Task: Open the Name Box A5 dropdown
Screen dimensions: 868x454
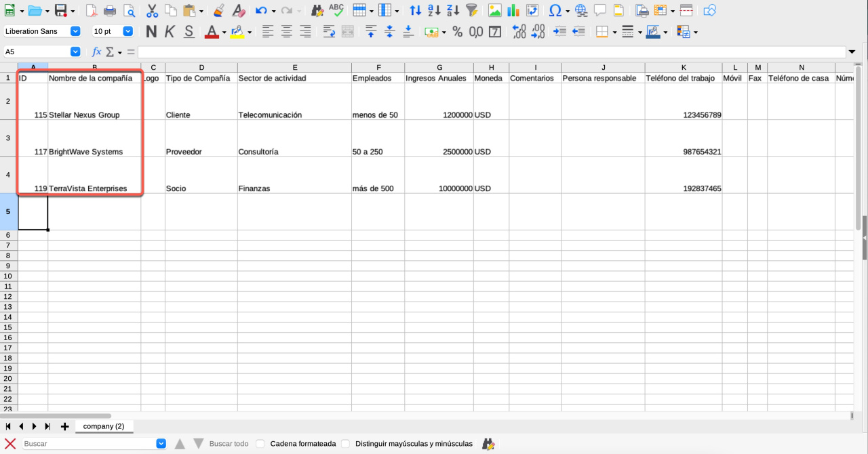Action: [75, 52]
